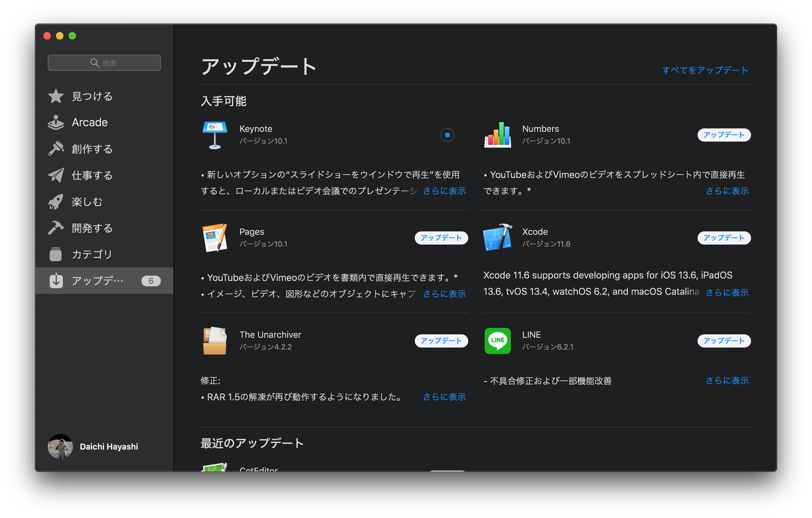Image resolution: width=812 pixels, height=518 pixels.
Task: Go to 開発する section
Action: point(104,228)
